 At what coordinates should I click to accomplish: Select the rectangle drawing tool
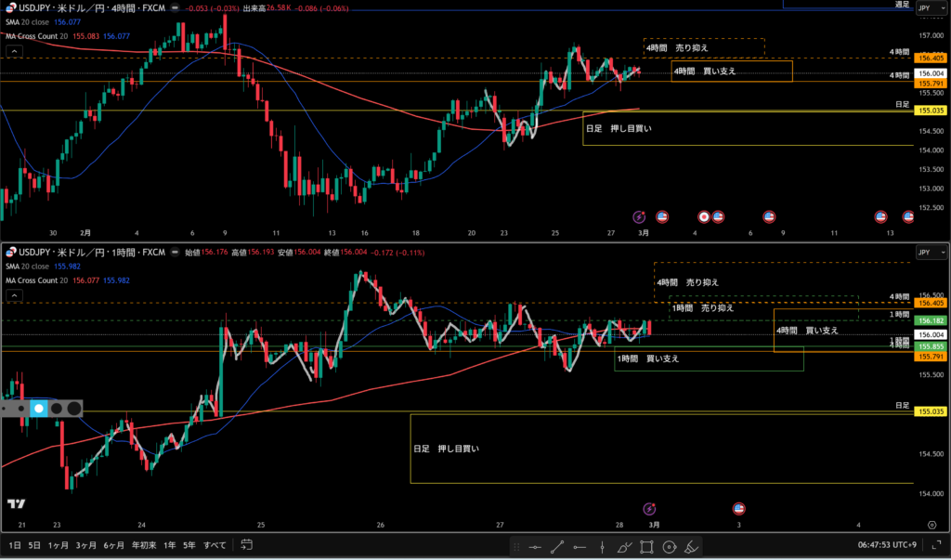point(646,545)
